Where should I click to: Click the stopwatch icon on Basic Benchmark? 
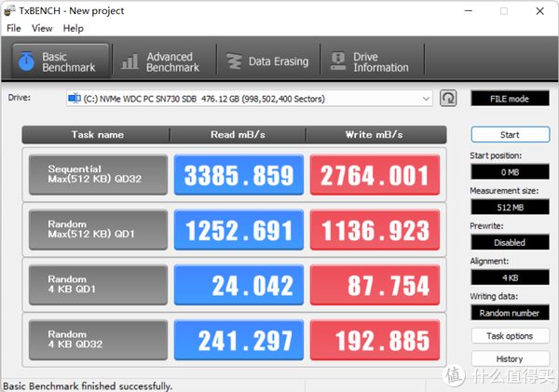[x=26, y=61]
